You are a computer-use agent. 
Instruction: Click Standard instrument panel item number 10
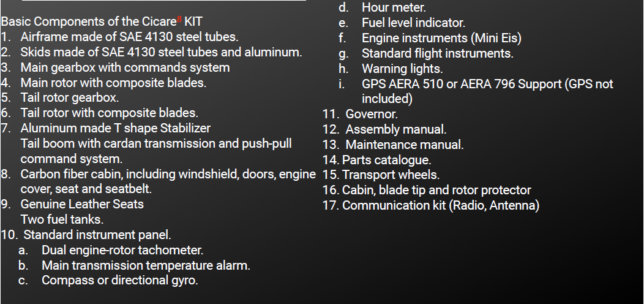coord(97,235)
